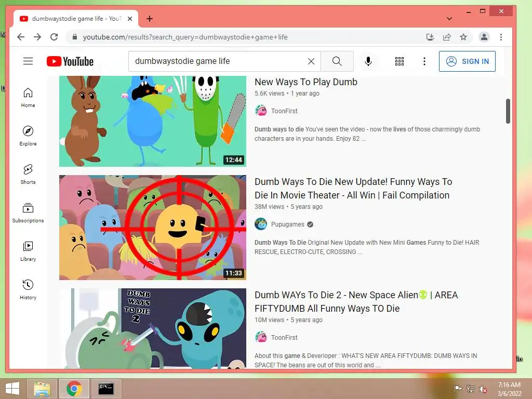Open the Command Prompt taskbar icon
Viewport: 532px width, 399px height.
pos(106,389)
